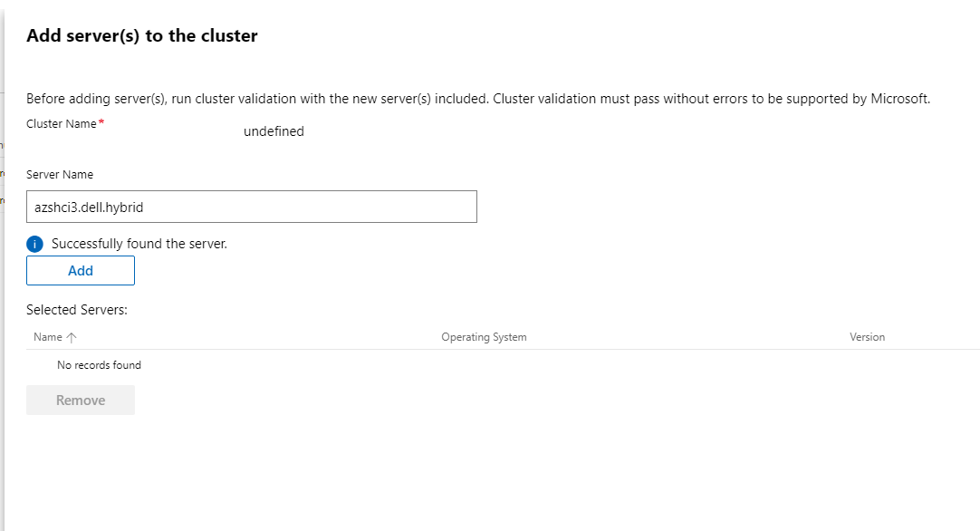Click the red required asterisk beside Cluster Name
This screenshot has width=980, height=531.
tap(101, 123)
